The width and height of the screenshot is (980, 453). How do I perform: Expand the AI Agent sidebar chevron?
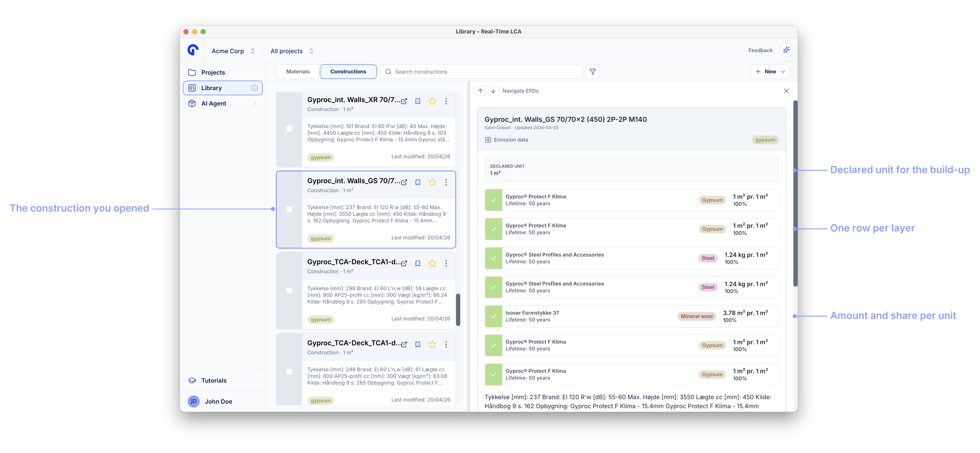point(255,103)
